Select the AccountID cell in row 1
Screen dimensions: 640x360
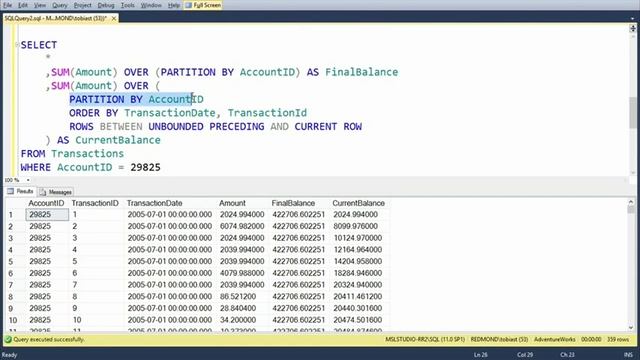pos(47,215)
